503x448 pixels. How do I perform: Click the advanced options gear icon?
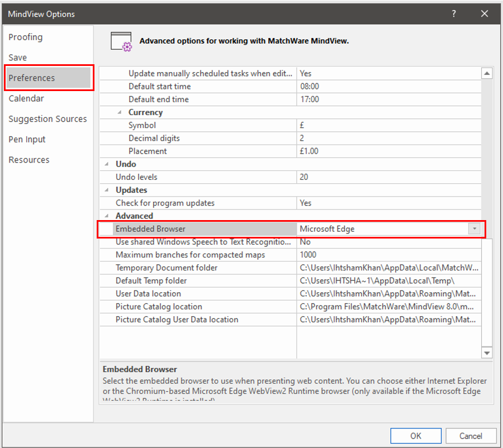(121, 41)
